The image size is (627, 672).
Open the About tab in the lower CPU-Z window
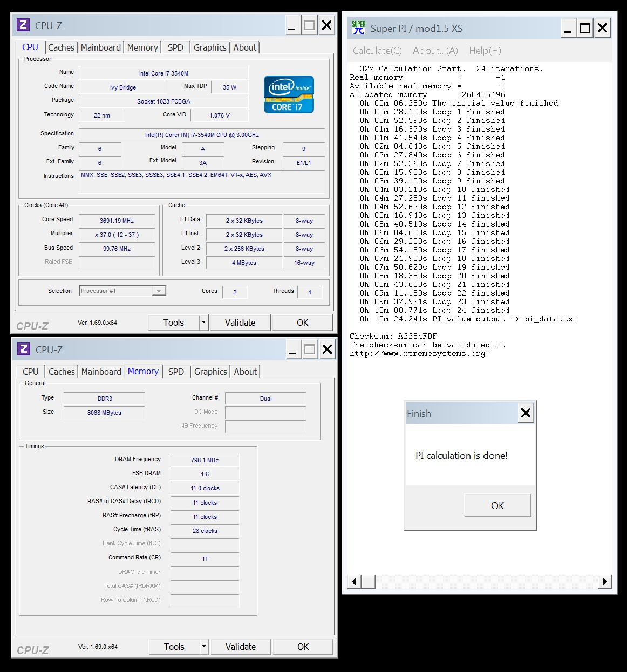[246, 372]
